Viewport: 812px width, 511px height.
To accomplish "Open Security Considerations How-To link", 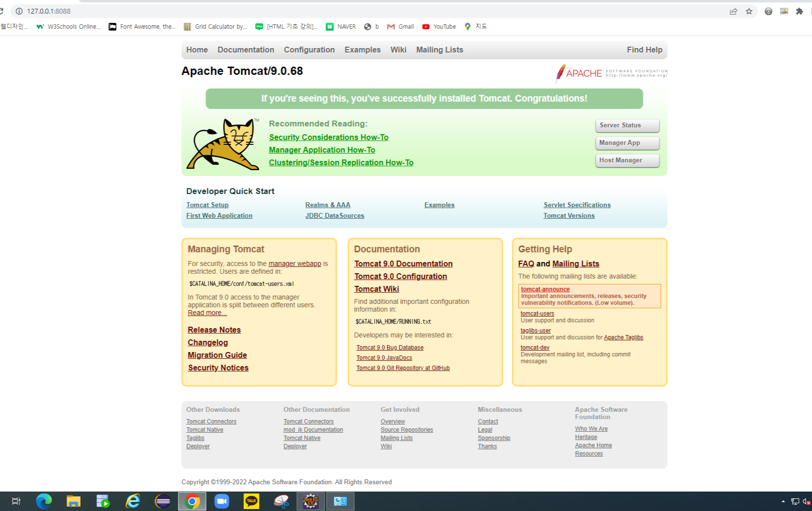I will click(329, 138).
